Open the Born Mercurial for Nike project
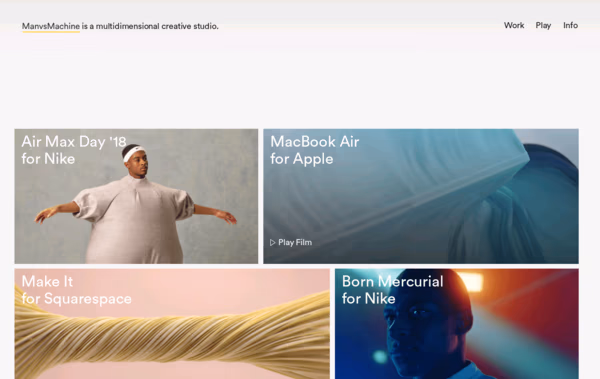This screenshot has width=600, height=379. [457, 324]
